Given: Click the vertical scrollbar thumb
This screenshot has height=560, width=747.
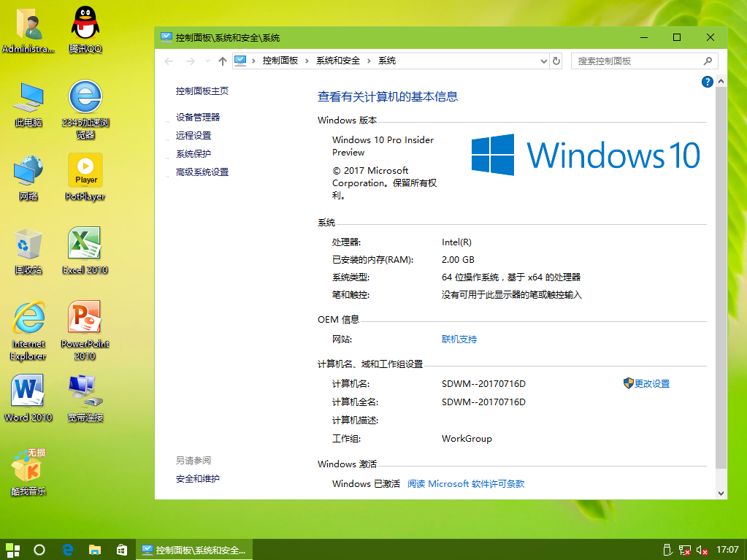Looking at the screenshot, I should (721, 277).
